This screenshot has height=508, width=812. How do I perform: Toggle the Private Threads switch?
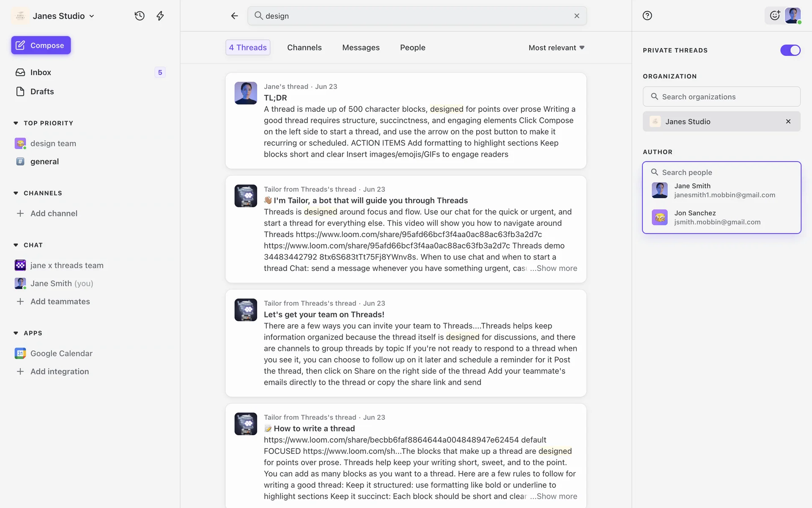790,50
